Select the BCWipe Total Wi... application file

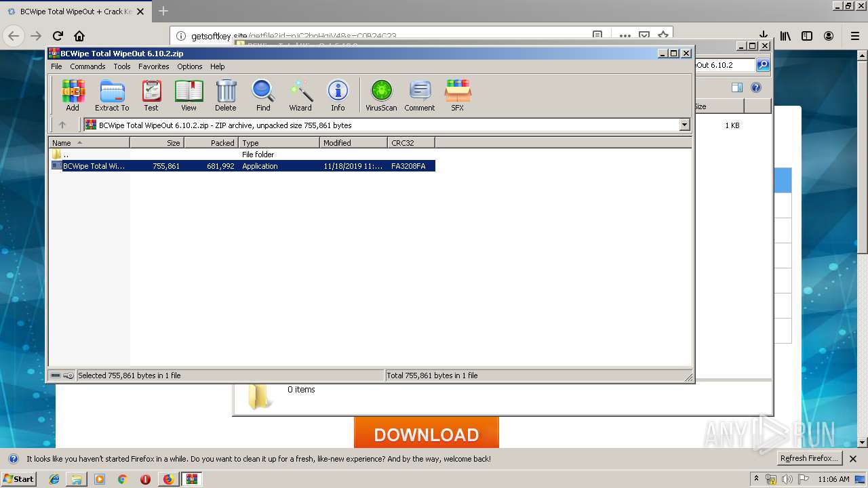(243, 166)
